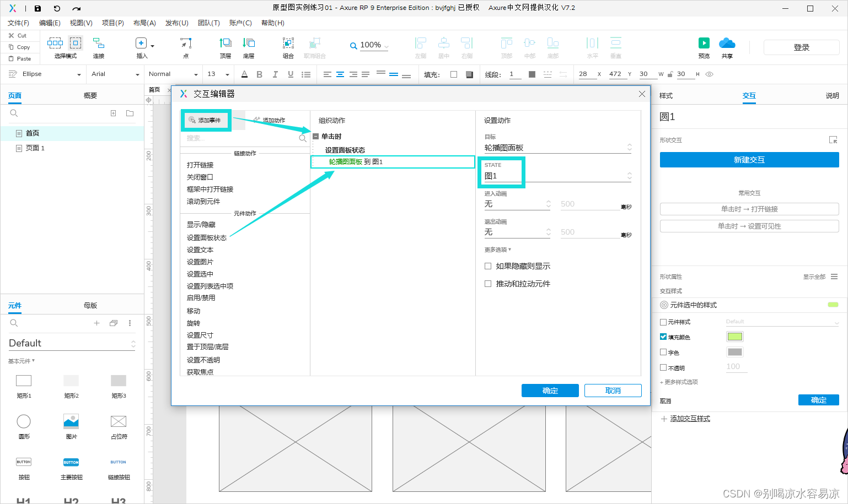Switch to the 说明 notes tab
This screenshot has height=504, width=848.
[832, 96]
